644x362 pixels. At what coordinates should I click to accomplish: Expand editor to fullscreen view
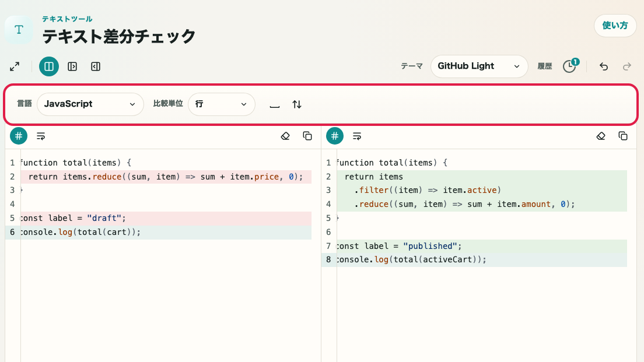[x=15, y=66]
